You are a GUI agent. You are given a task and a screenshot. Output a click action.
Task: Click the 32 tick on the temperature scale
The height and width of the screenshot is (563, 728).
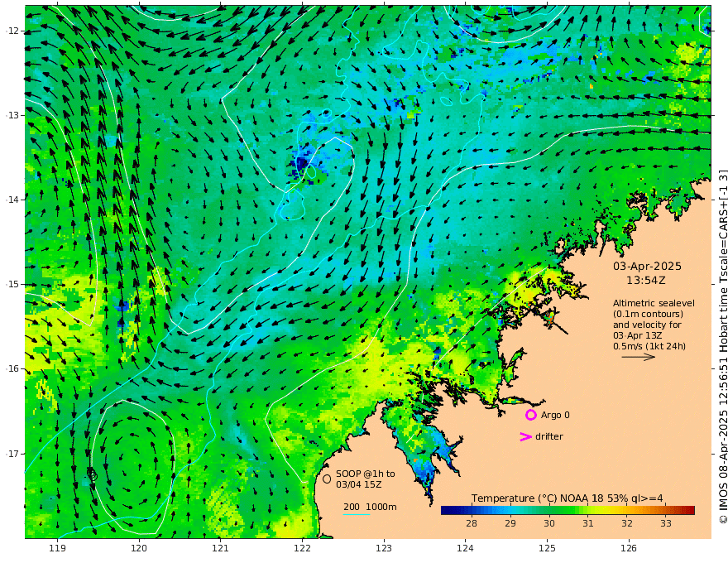[627, 523]
